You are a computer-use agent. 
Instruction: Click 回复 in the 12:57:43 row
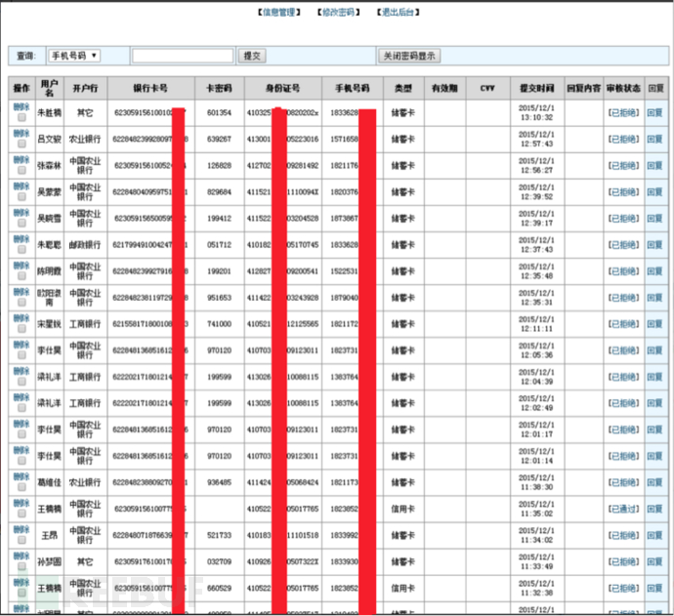coord(654,140)
